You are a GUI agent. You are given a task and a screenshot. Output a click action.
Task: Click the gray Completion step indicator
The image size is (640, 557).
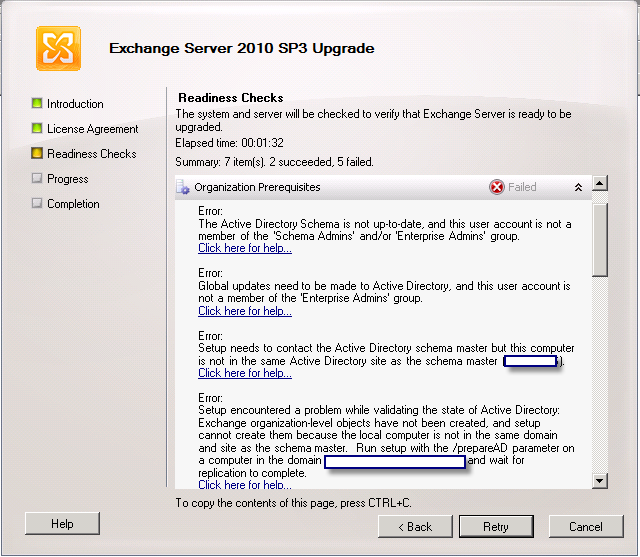[x=37, y=203]
